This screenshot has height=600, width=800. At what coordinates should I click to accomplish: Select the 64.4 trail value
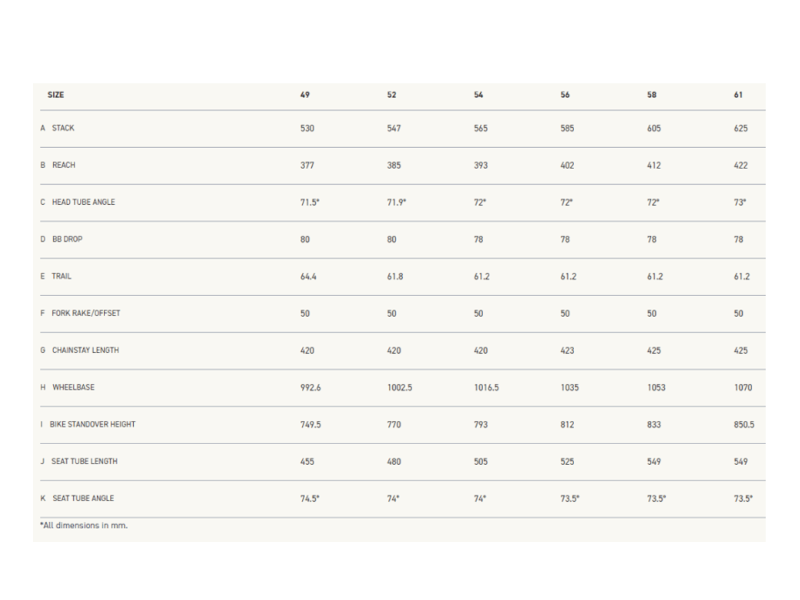[309, 276]
